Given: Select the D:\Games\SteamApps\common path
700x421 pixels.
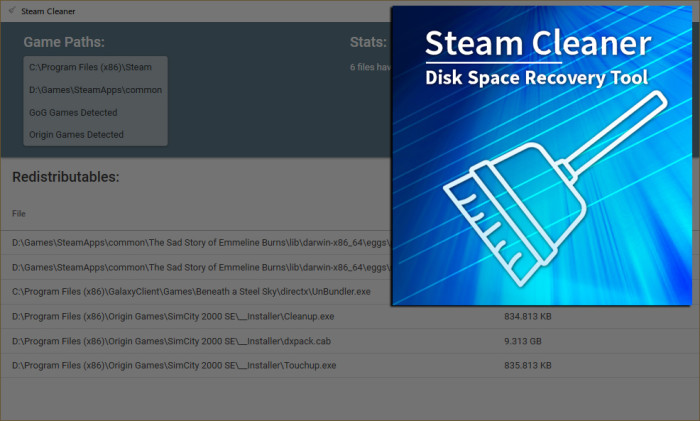Looking at the screenshot, I should click(x=95, y=90).
